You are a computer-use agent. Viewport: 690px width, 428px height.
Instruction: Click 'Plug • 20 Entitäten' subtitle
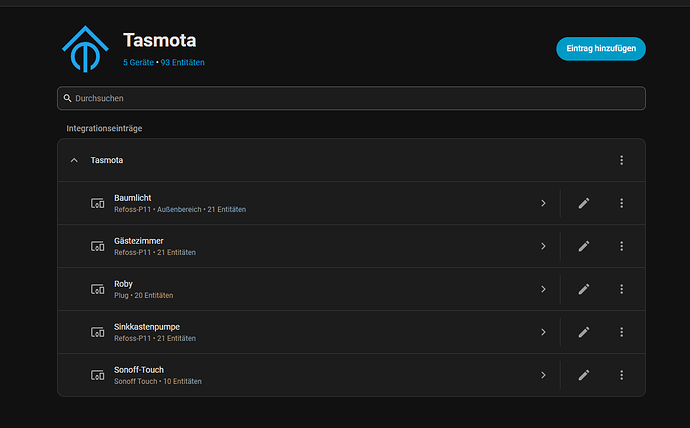pyautogui.click(x=143, y=296)
